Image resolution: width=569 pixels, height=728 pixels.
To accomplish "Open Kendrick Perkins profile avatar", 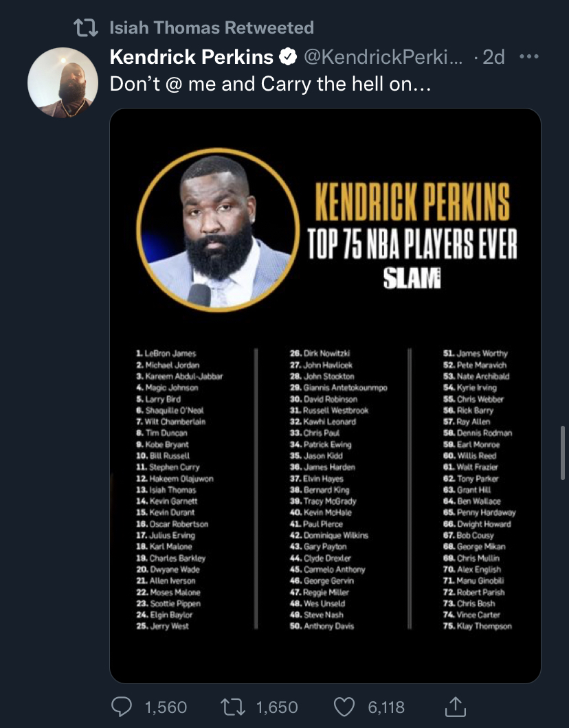I will click(x=63, y=82).
